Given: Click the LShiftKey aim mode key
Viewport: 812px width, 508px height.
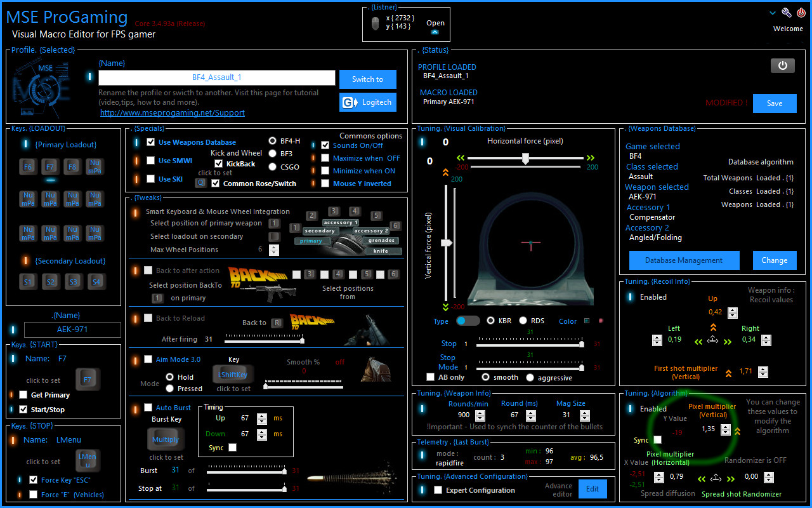Looking at the screenshot, I should (233, 375).
